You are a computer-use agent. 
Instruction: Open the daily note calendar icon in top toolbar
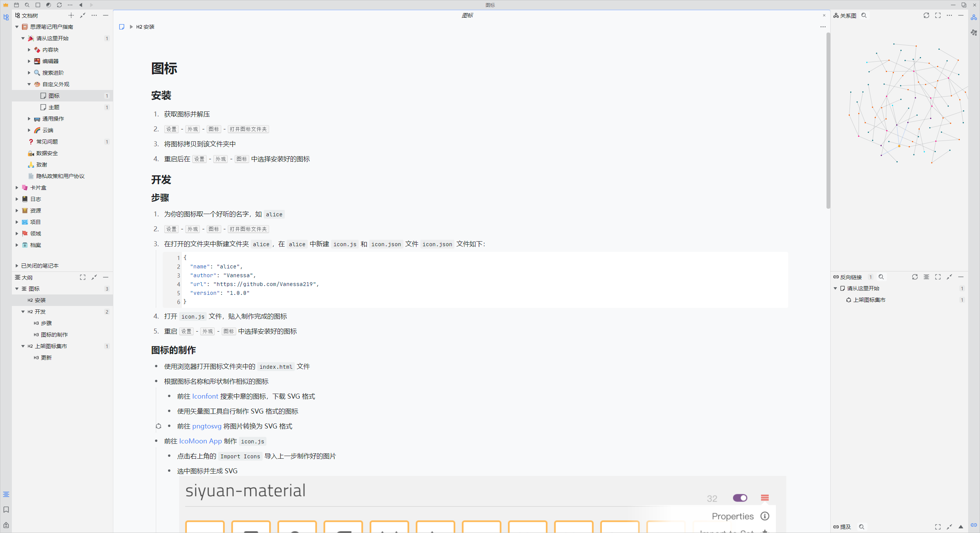(16, 5)
